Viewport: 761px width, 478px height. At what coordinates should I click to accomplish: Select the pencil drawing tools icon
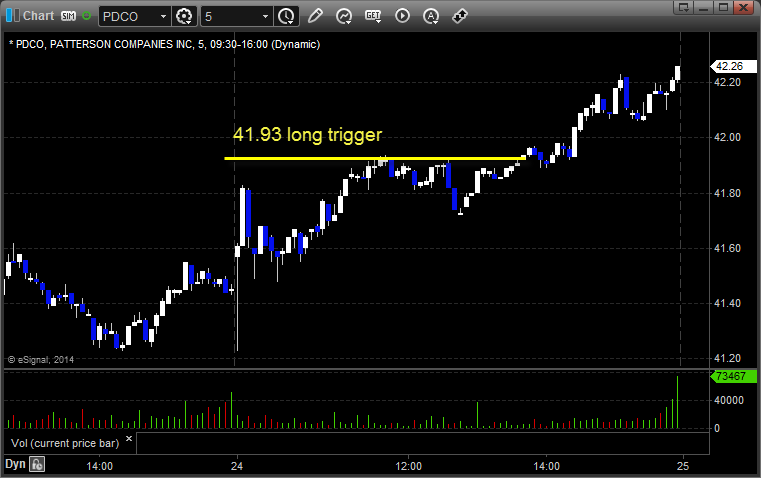[315, 16]
